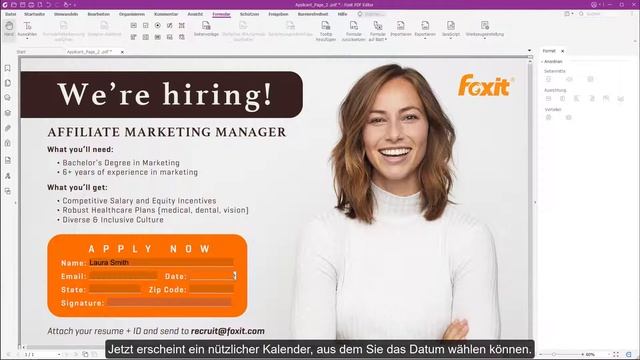Open Security panel in left sidebar
Viewport: 640px width, 360px height.
point(8,143)
